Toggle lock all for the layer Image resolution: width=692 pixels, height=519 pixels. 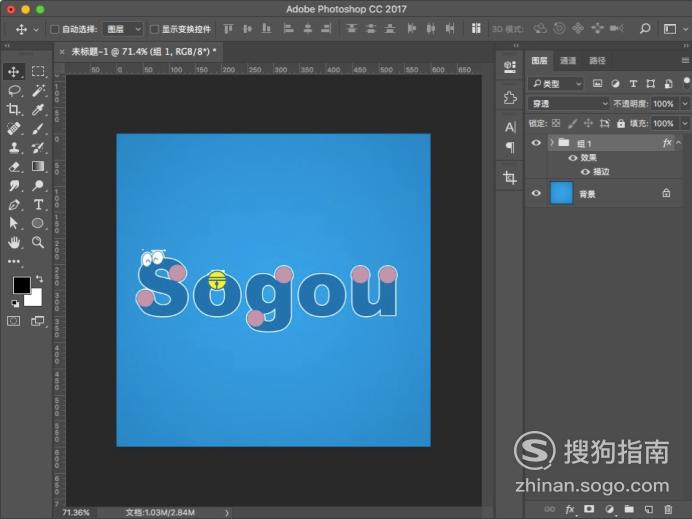[x=621, y=124]
